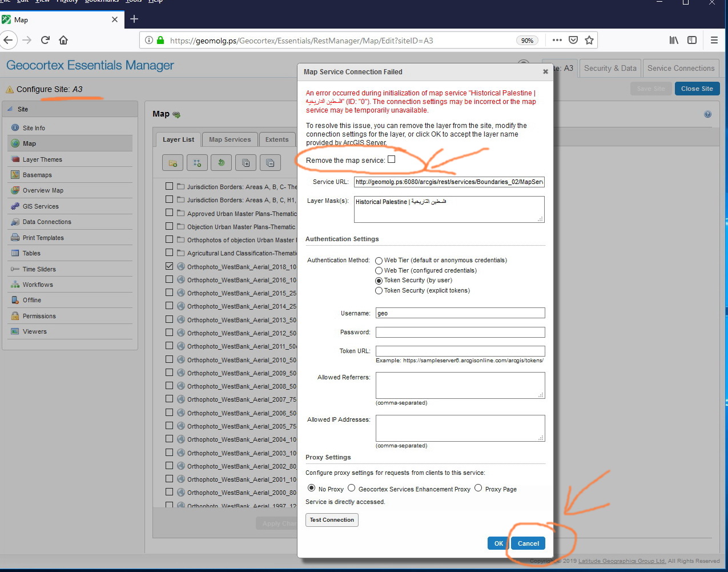This screenshot has width=728, height=572.
Task: Select Web Tier configured credentials option
Action: click(x=379, y=271)
